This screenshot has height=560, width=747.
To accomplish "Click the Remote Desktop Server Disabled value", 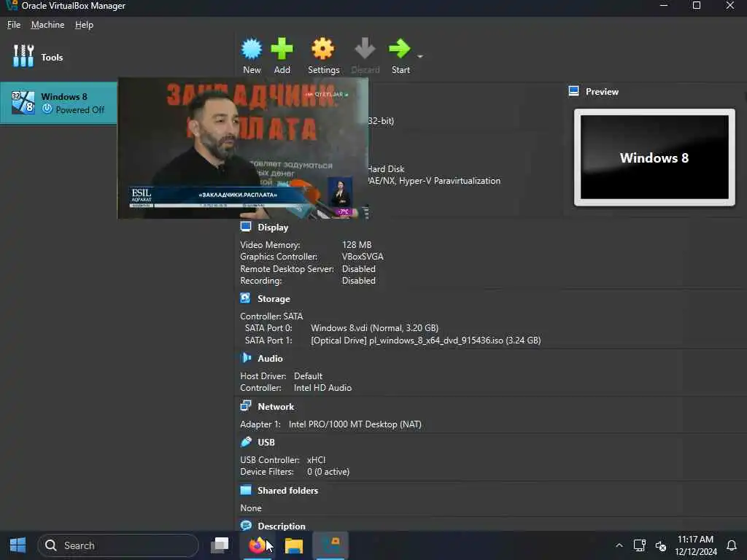I will click(x=359, y=269).
